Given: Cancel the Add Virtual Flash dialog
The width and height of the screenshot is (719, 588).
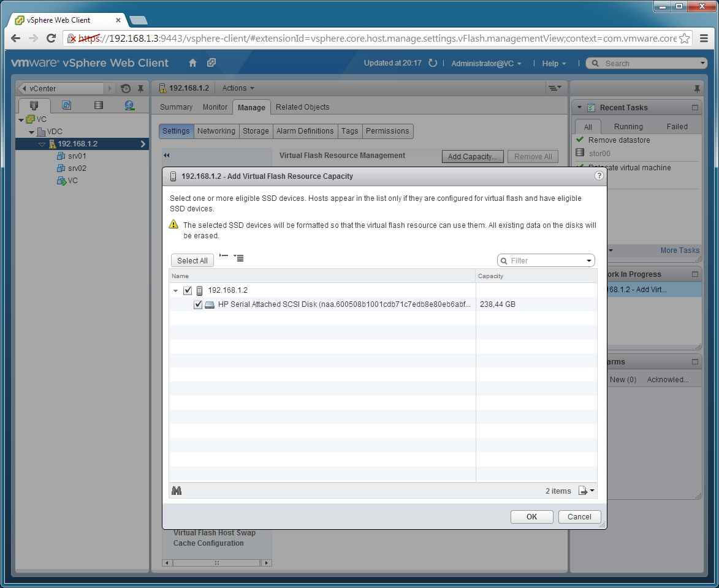Looking at the screenshot, I should pos(579,516).
